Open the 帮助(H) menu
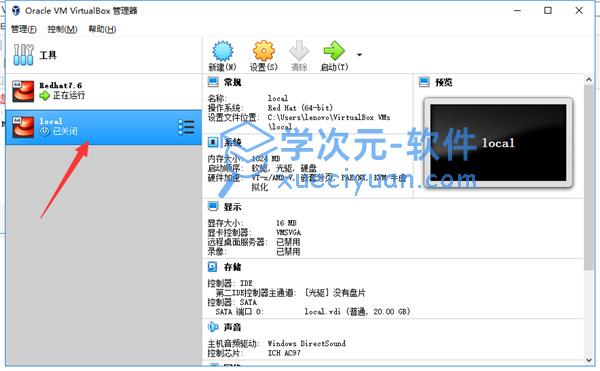 pos(102,29)
